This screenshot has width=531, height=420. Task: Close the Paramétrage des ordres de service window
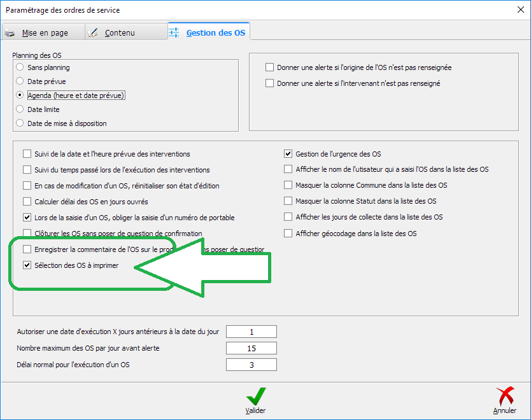pyautogui.click(x=516, y=10)
